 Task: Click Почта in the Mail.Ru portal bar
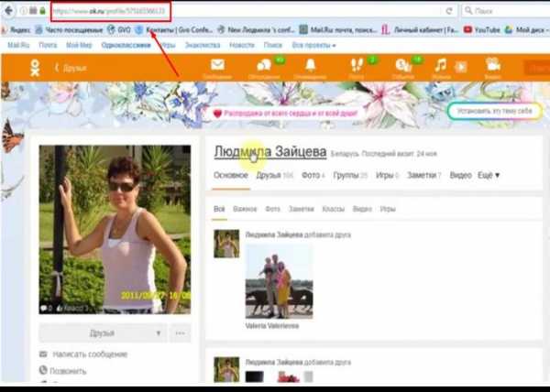pos(48,45)
